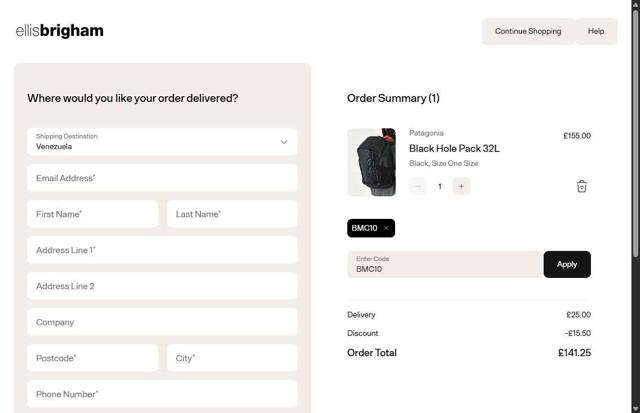
Task: Focus the Last Name field
Action: tap(232, 214)
